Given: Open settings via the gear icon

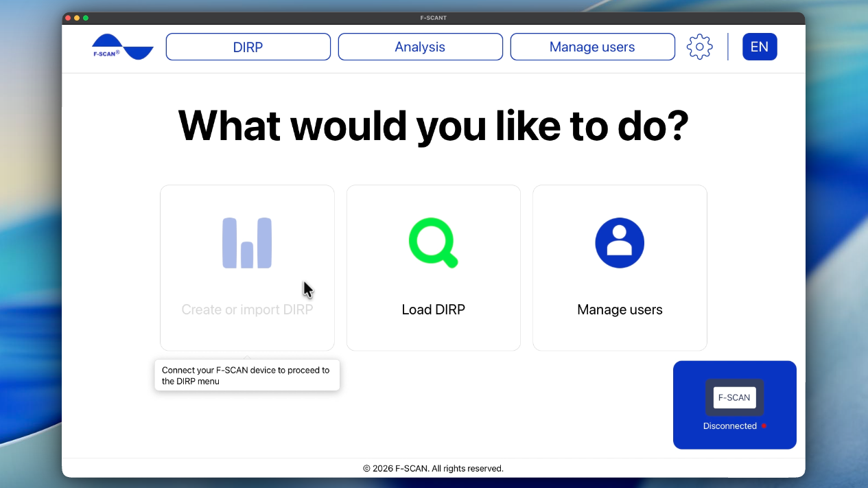Looking at the screenshot, I should pyautogui.click(x=699, y=47).
